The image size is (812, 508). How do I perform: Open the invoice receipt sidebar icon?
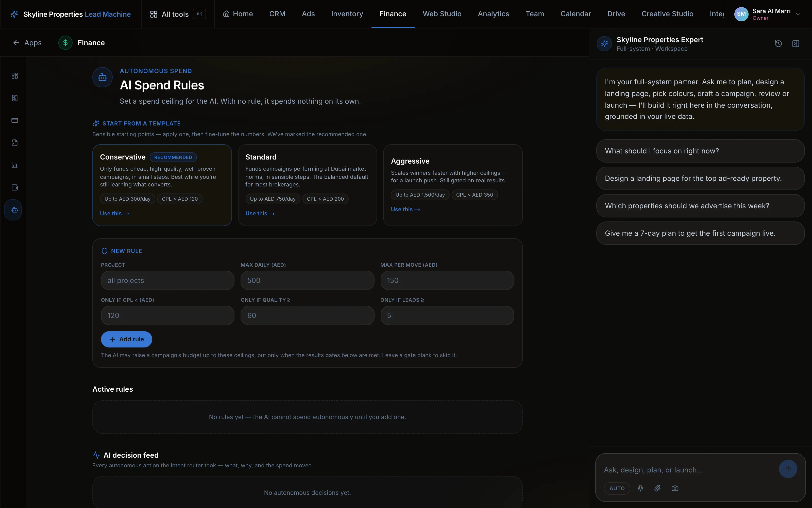pos(14,98)
